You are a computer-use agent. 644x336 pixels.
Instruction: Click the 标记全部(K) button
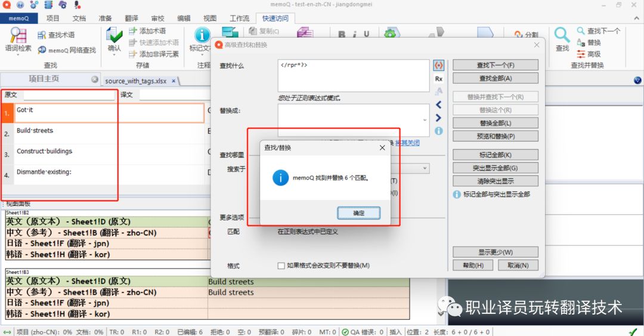[496, 155]
